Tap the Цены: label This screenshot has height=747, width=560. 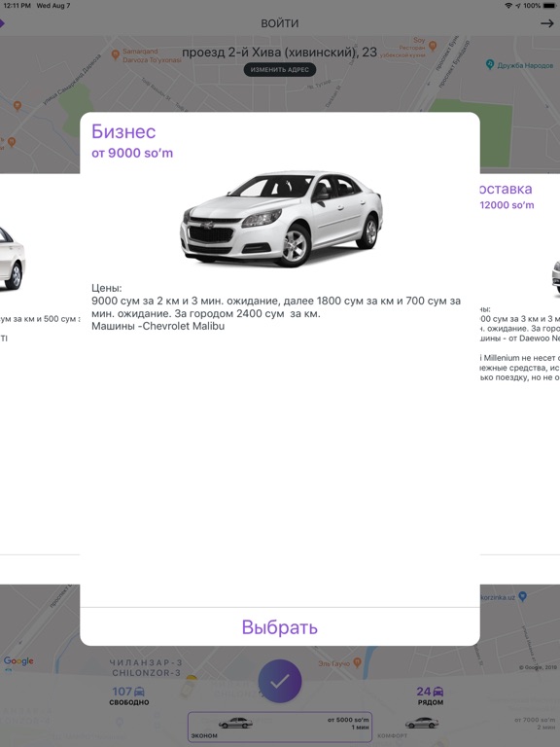click(x=107, y=288)
